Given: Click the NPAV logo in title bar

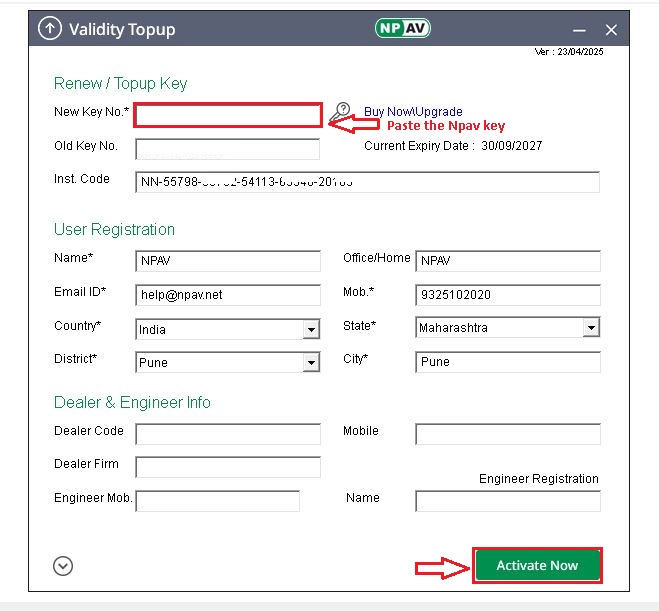Looking at the screenshot, I should tap(403, 29).
